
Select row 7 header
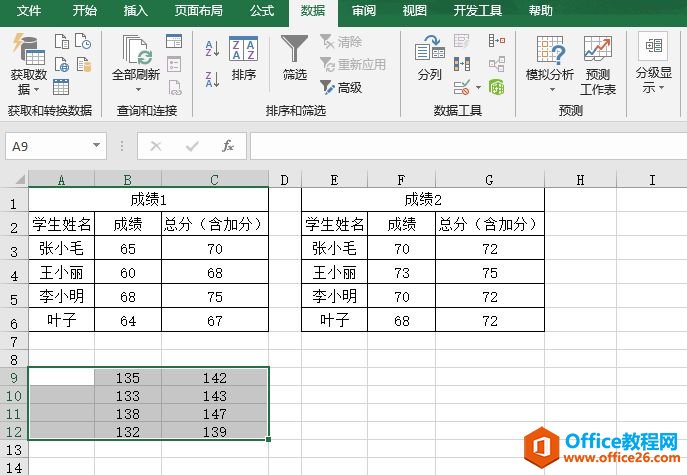[x=14, y=341]
